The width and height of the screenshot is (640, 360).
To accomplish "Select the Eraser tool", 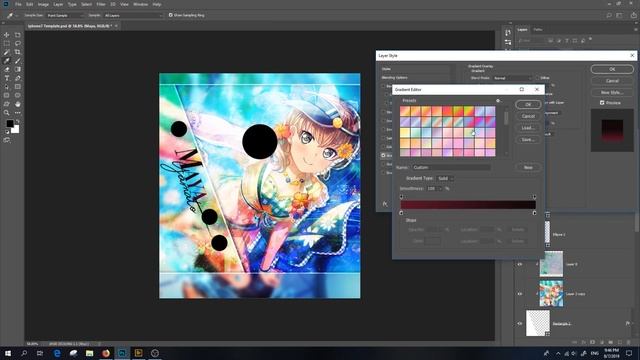I will pyautogui.click(x=7, y=69).
